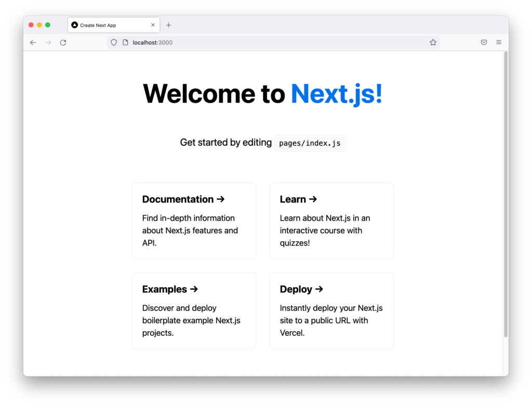Screen dimensions: 532x407
Task: Click the Next.js! heading link text
Action: tap(336, 93)
